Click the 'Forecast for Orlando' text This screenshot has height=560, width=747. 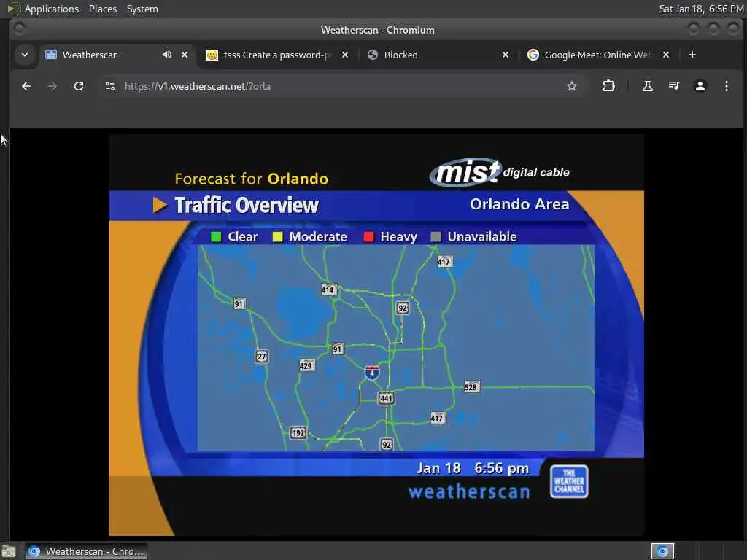coord(252,179)
